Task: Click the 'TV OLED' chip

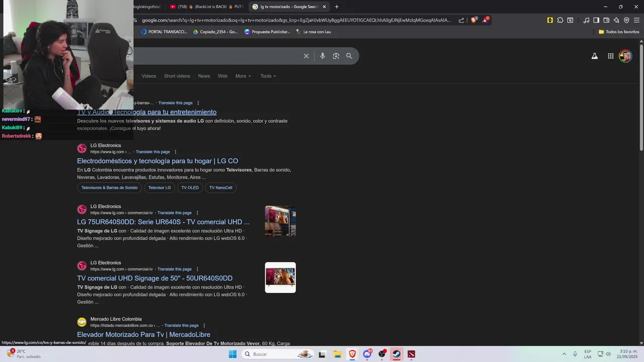Action: [x=190, y=188]
